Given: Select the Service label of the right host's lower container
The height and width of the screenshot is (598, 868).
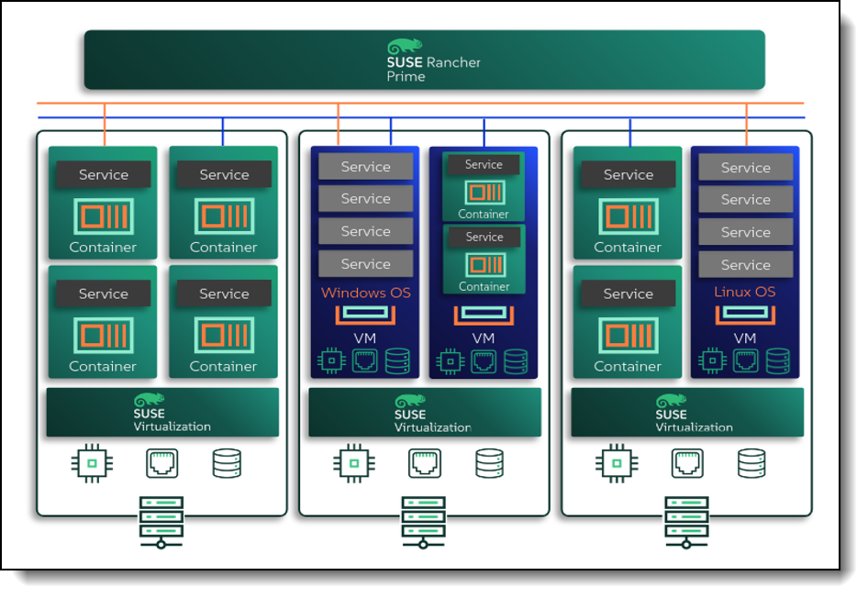Looking at the screenshot, I should tap(629, 293).
